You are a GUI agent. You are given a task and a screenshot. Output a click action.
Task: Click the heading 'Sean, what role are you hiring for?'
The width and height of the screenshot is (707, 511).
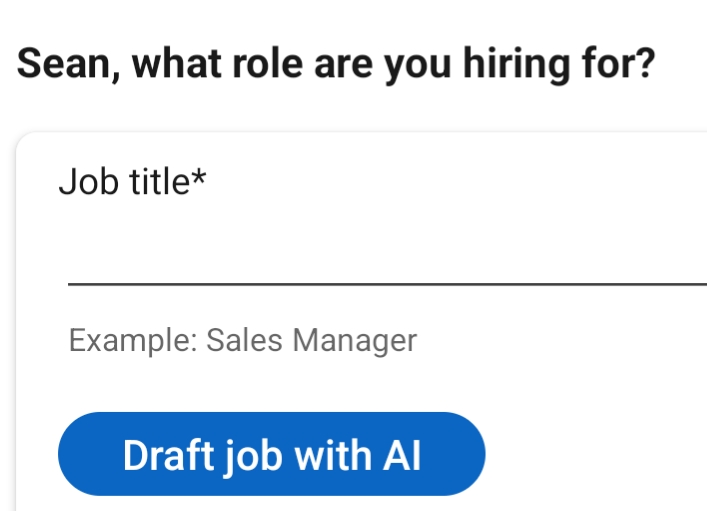point(336,65)
